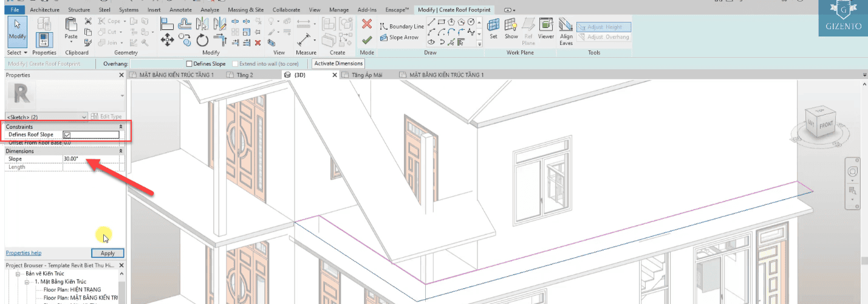Image resolution: width=868 pixels, height=304 pixels.
Task: Select the Offset tool icon
Action: tap(185, 23)
